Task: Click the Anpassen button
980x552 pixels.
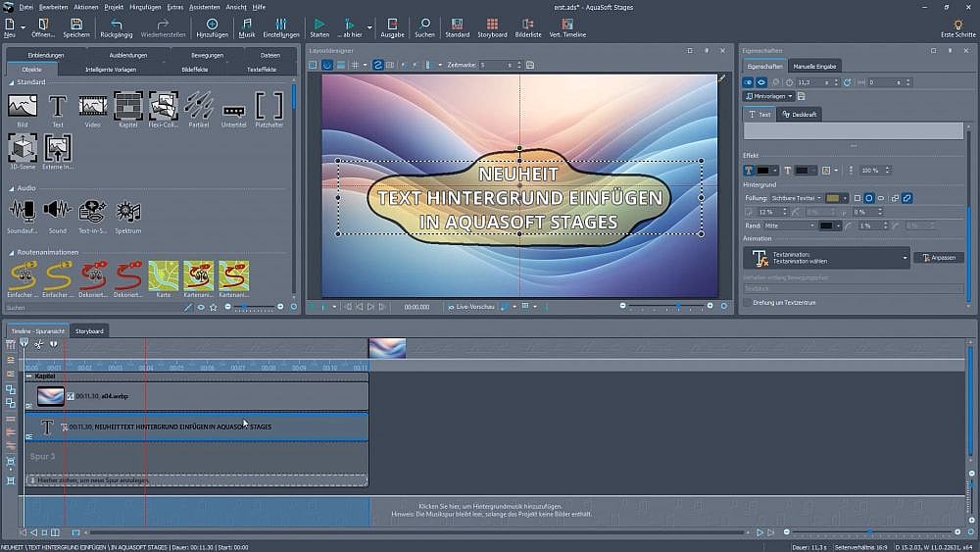Action: (938, 258)
